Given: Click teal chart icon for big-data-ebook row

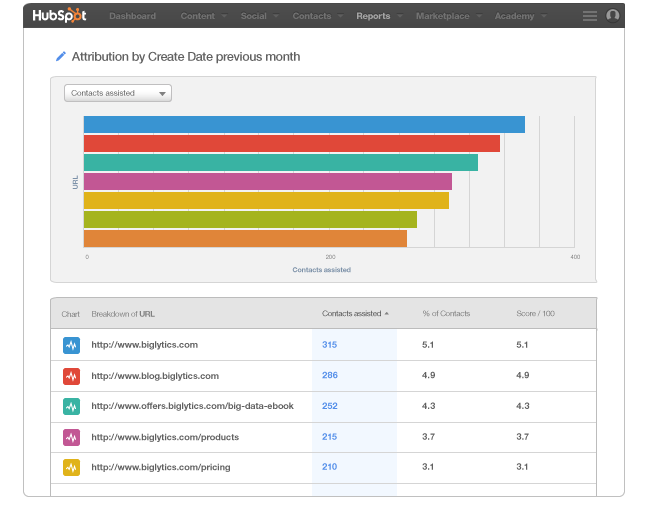Looking at the screenshot, I should (71, 407).
